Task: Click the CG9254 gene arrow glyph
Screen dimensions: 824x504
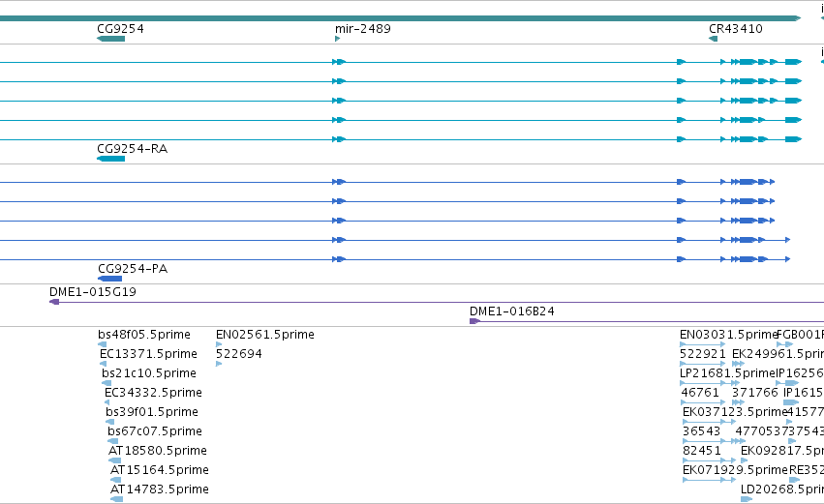Action: pos(111,39)
